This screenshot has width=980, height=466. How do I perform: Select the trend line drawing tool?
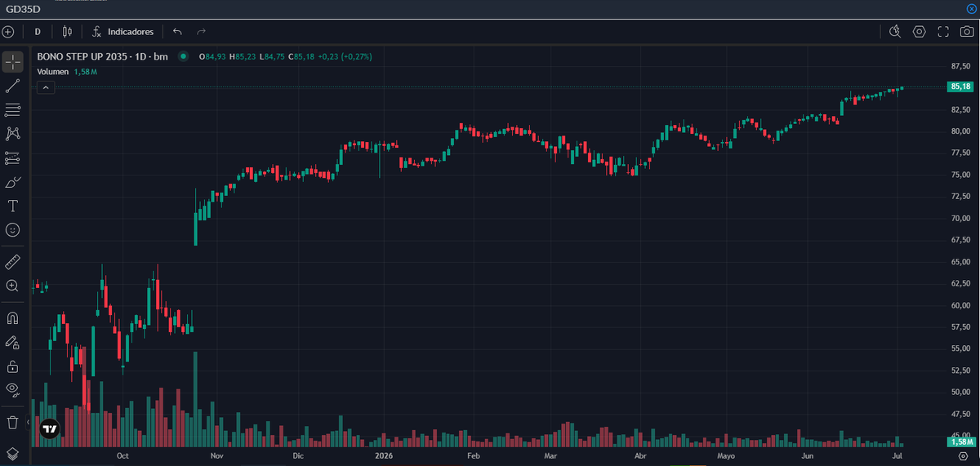click(12, 86)
